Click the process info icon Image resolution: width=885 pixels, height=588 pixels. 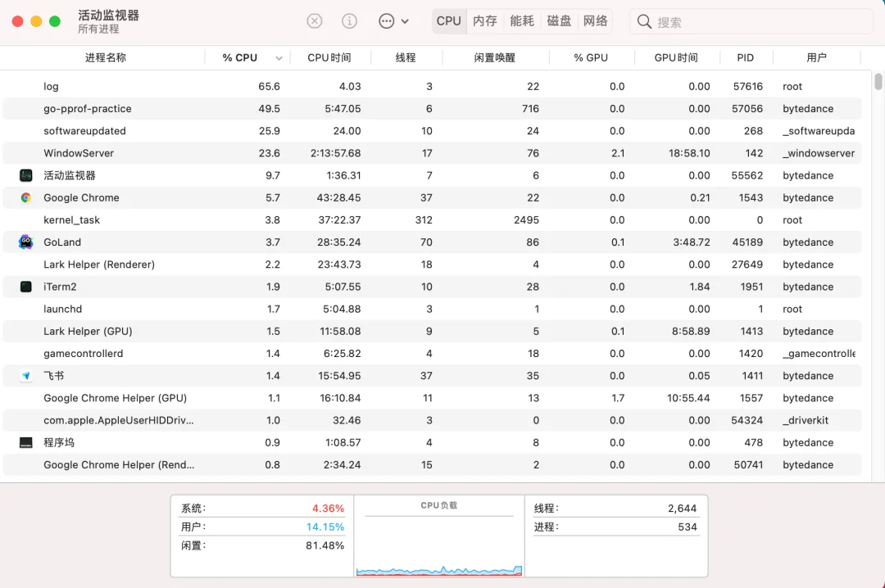(349, 21)
